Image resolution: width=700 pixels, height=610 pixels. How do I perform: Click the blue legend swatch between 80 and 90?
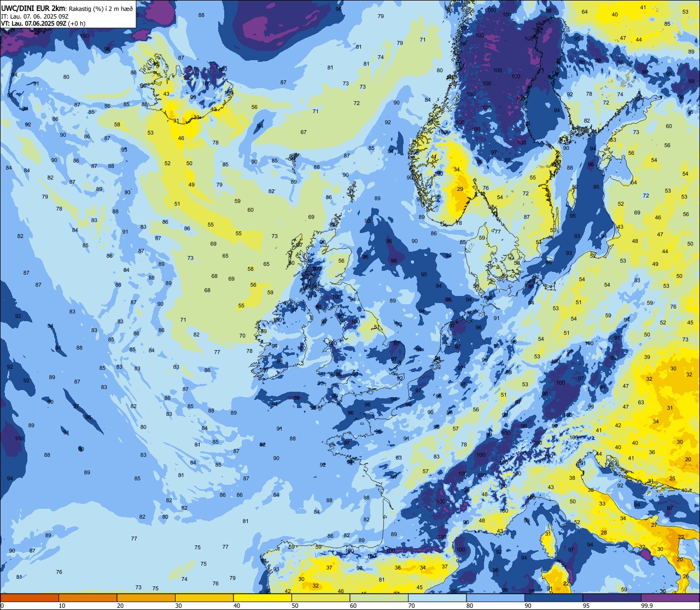[x=495, y=597]
